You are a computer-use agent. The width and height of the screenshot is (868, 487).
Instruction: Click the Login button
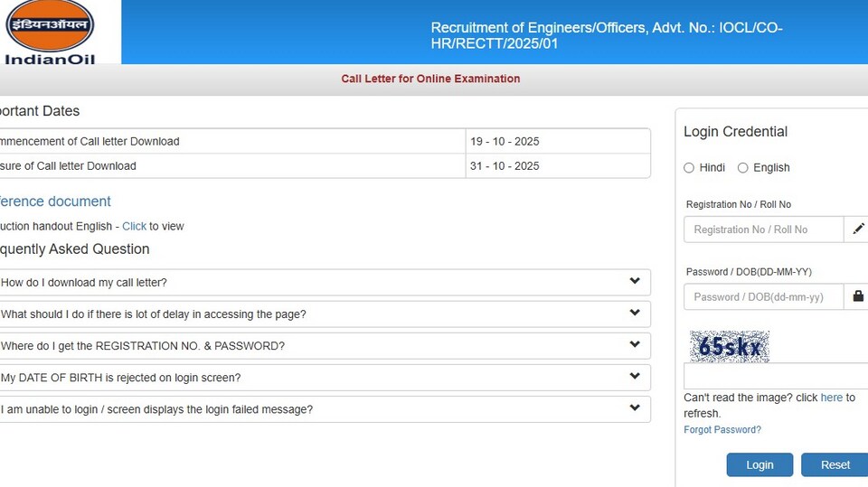(x=759, y=464)
